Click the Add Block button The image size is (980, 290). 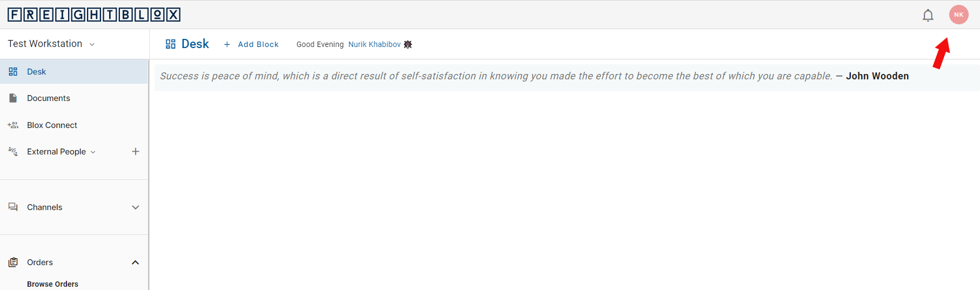click(252, 44)
